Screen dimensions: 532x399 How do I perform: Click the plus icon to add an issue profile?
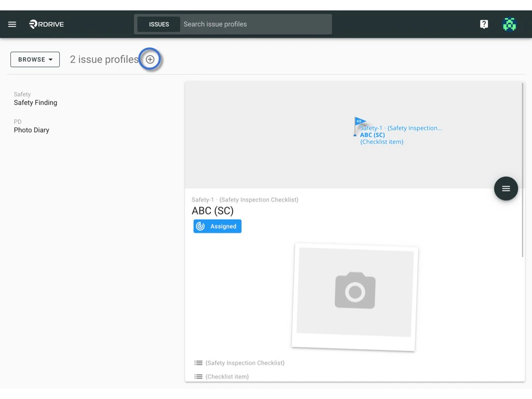pyautogui.click(x=150, y=59)
